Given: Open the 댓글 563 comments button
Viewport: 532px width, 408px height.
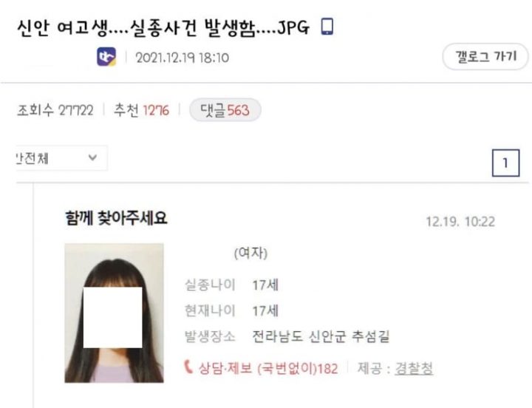Looking at the screenshot, I should tap(225, 110).
